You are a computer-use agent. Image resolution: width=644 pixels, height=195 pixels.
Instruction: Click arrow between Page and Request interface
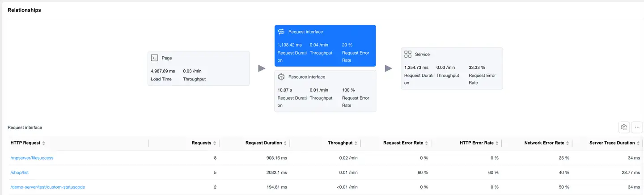click(x=262, y=68)
